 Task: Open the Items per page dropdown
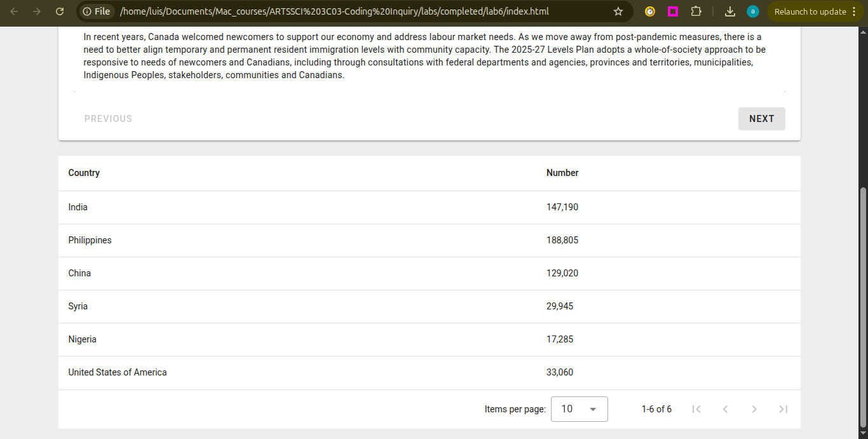[x=579, y=409]
